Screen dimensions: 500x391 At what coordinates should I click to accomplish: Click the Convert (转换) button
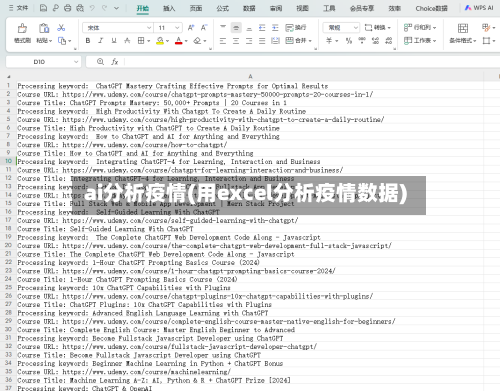(378, 28)
